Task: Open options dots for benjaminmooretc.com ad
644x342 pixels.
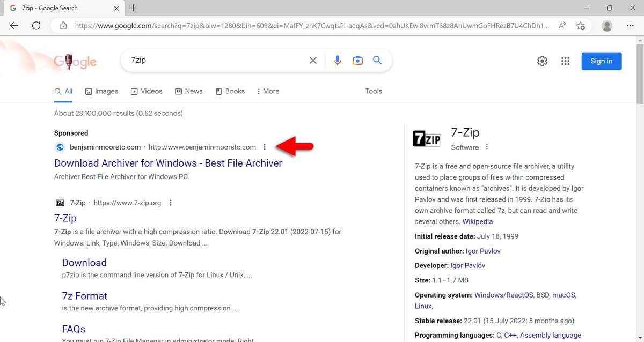Action: coord(265,147)
